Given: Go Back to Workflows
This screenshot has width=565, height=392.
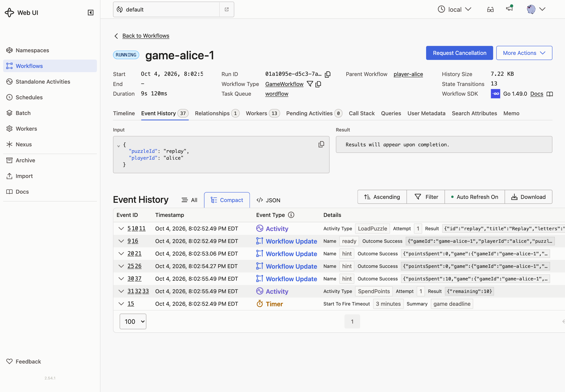Looking at the screenshot, I should tap(146, 36).
